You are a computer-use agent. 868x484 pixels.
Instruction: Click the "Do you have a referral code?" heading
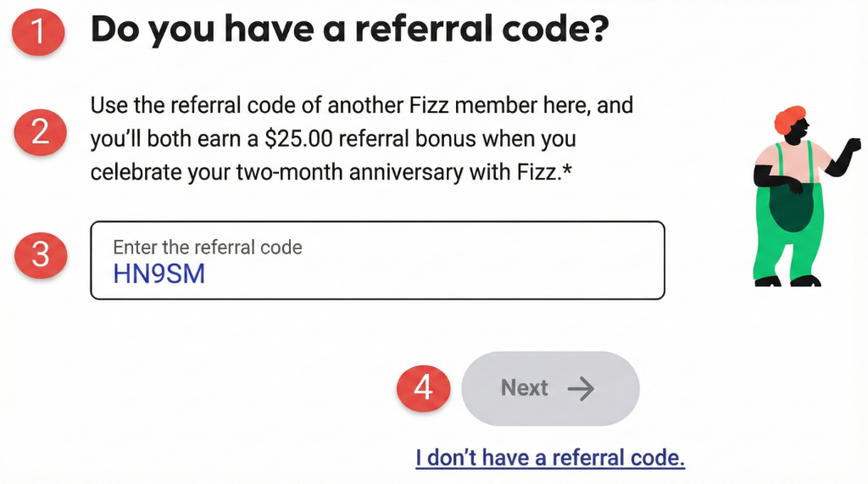tap(350, 31)
